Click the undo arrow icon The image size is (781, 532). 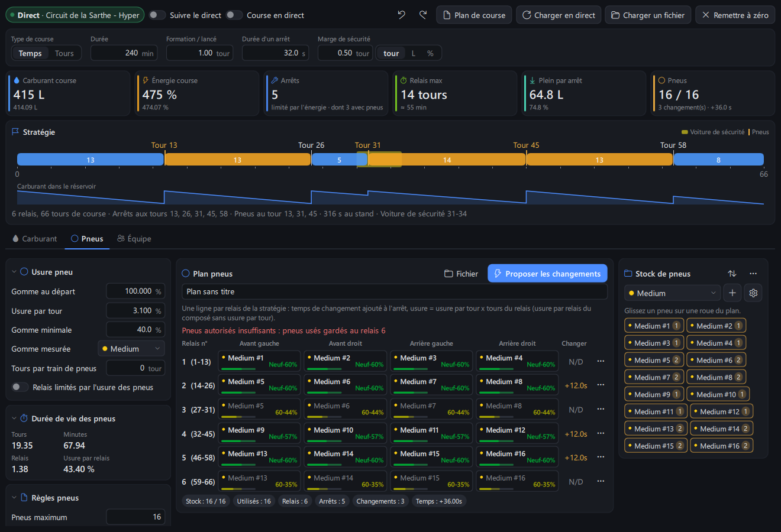(x=402, y=15)
